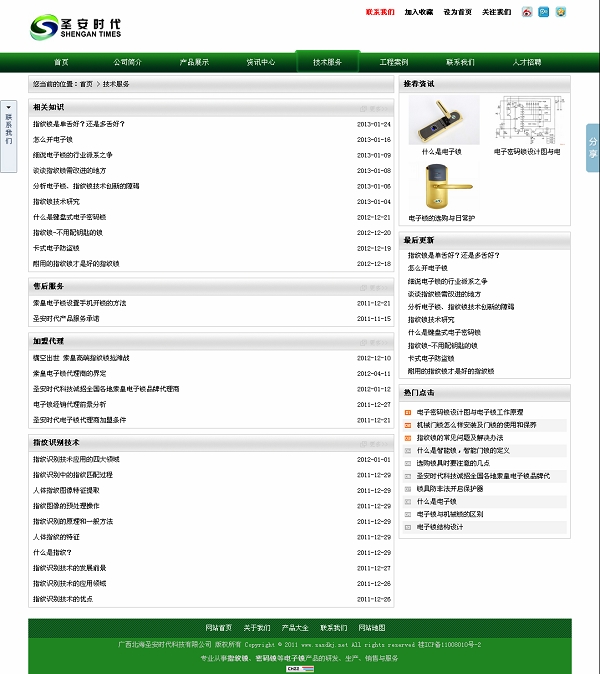The width and height of the screenshot is (600, 674).
Task: Click the Sina Weibo icon in header
Action: 527,13
